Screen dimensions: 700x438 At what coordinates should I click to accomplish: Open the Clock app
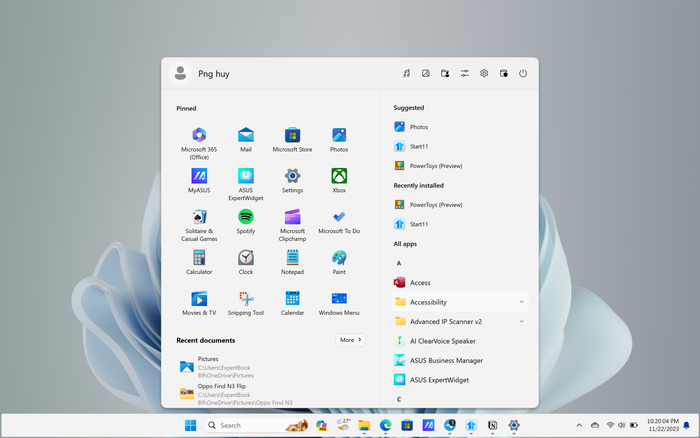(x=246, y=262)
